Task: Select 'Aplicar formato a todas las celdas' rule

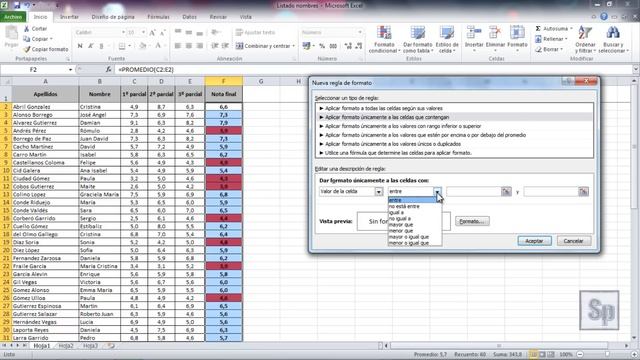Action: 455,108
